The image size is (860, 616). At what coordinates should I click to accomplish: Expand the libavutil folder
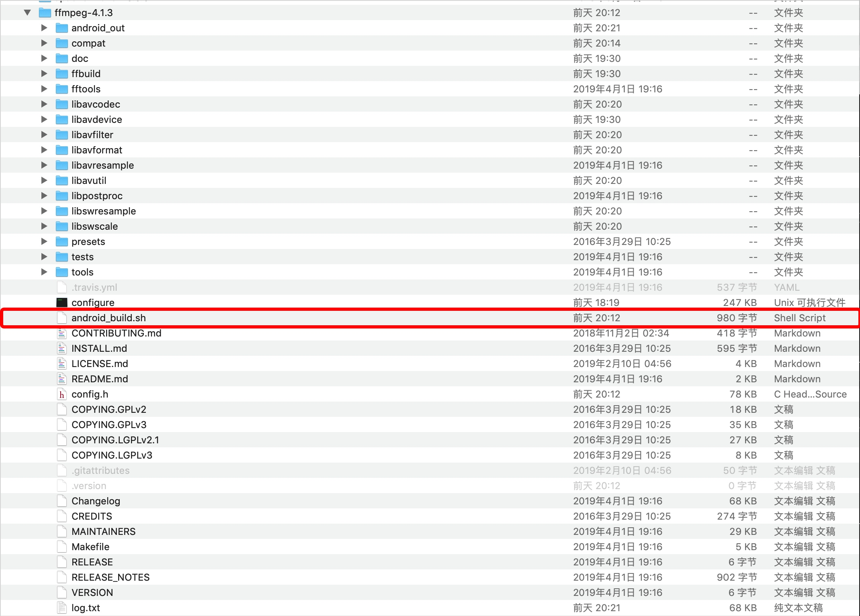44,180
